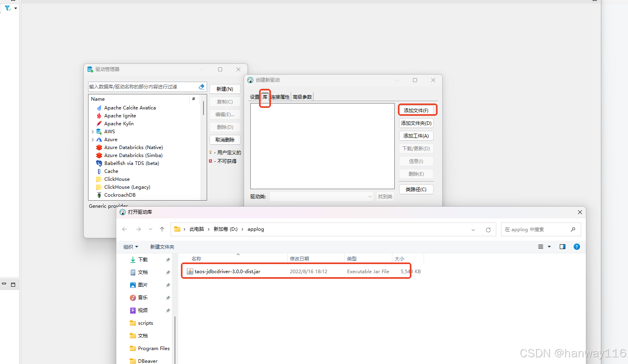Switch to the 连接属性 tab
This screenshot has width=628, height=364.
coord(280,97)
